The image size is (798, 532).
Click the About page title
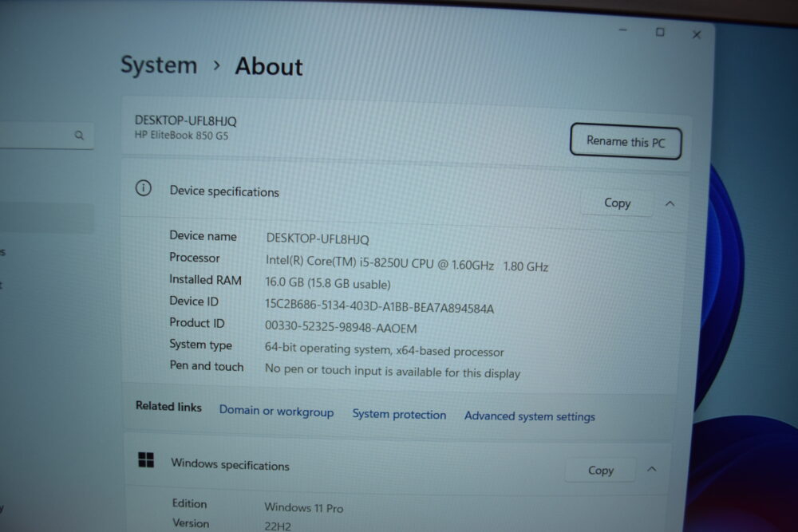[269, 67]
